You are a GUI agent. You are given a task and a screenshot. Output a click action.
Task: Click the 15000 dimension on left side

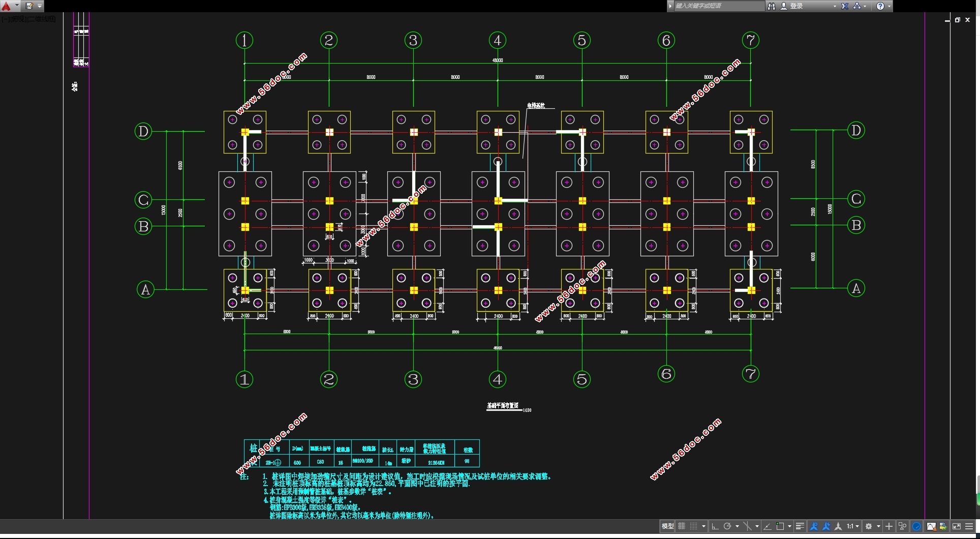163,210
